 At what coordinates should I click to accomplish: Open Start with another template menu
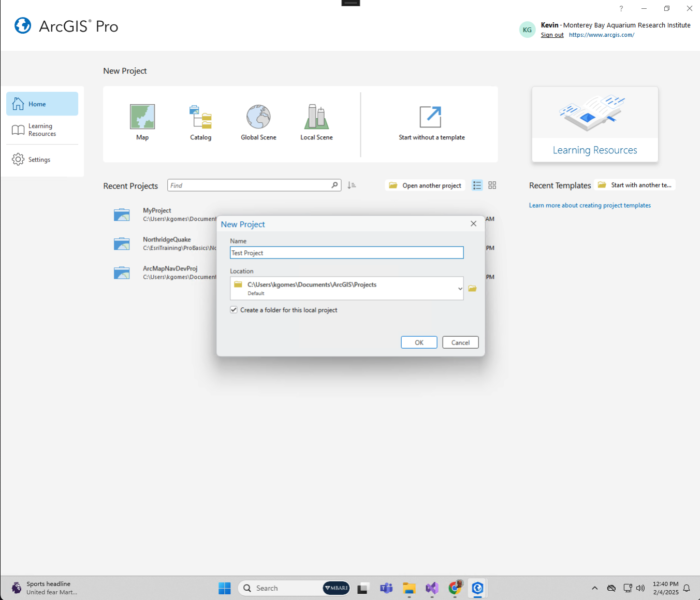coord(635,185)
